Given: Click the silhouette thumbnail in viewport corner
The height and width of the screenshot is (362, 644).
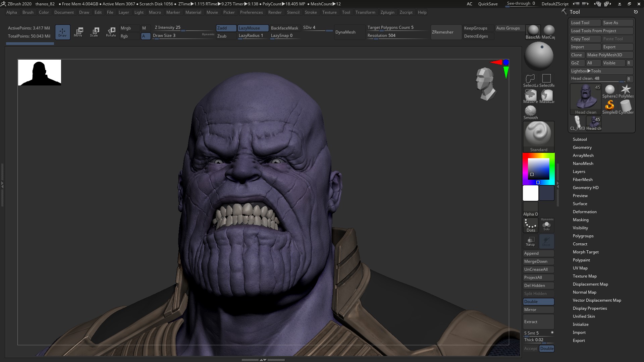Looking at the screenshot, I should click(x=40, y=73).
